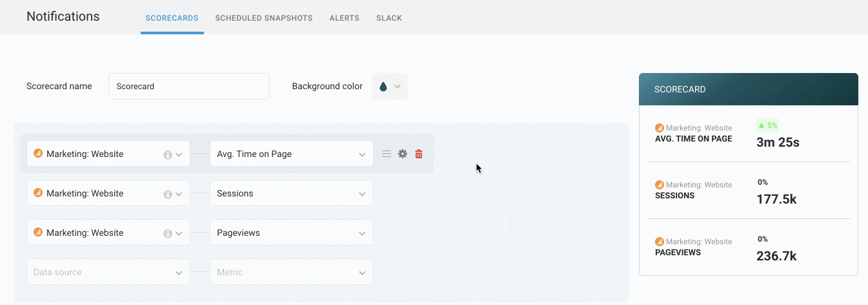Screen dimensions: 868x305
Task: Go to the Slack tab
Action: click(x=389, y=18)
